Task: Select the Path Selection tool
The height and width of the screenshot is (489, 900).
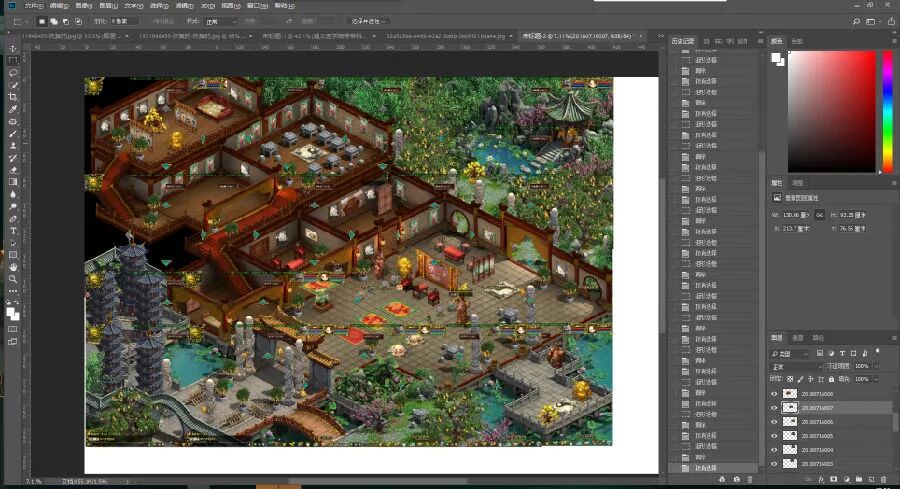Action: point(13,243)
